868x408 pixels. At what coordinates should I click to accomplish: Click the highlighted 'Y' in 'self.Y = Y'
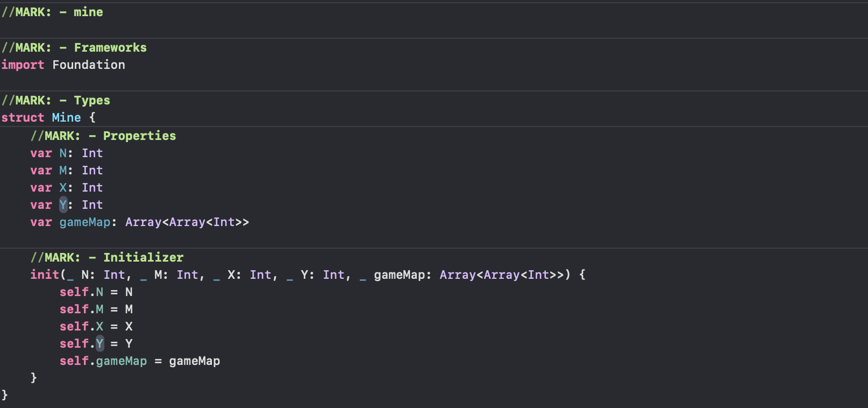pos(99,343)
